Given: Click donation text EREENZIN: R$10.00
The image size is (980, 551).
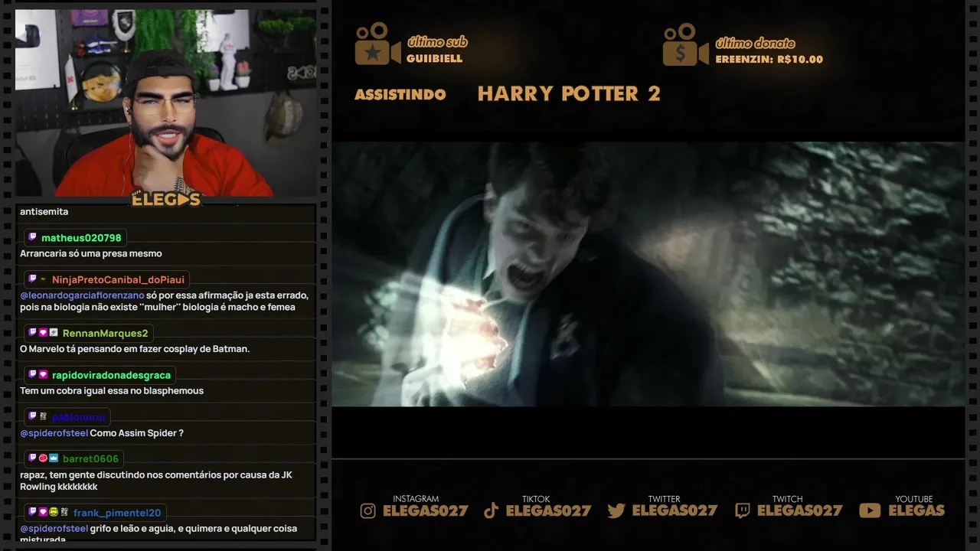Looking at the screenshot, I should click(x=769, y=60).
